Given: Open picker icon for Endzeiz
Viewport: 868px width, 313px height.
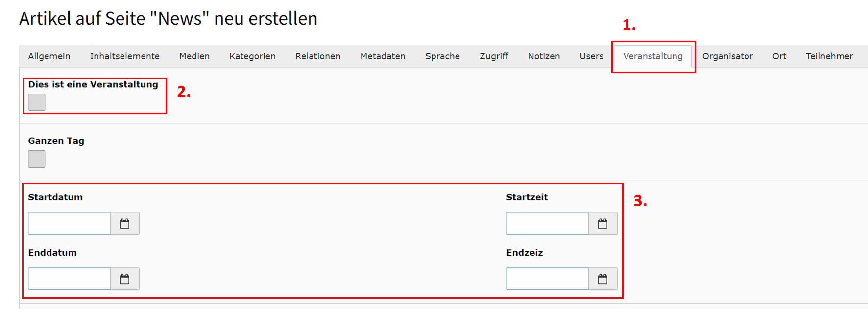Looking at the screenshot, I should point(603,279).
